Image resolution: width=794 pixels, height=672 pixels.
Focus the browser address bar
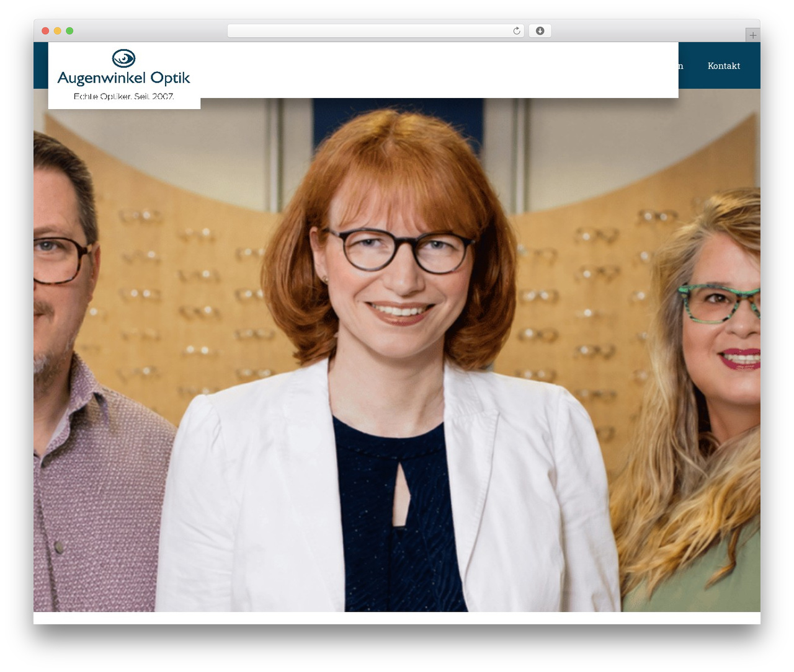coord(376,31)
